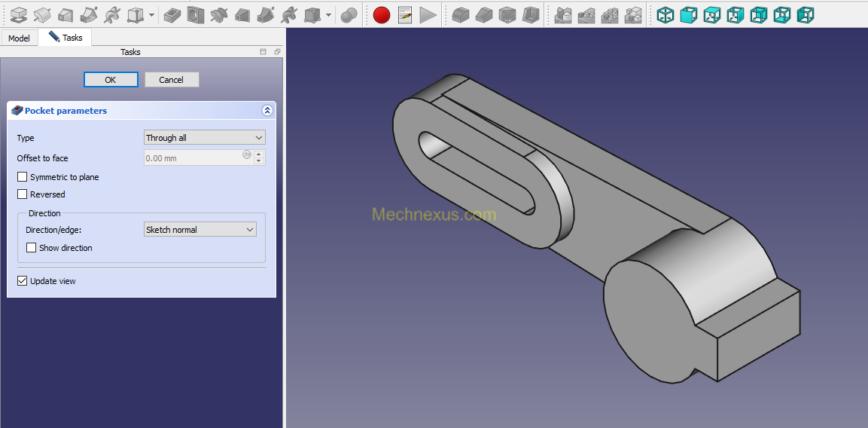Confirm the pocket with OK button
The image size is (868, 428).
coord(111,80)
